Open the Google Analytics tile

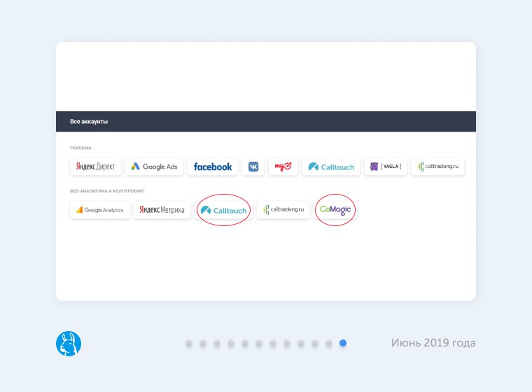click(x=99, y=210)
